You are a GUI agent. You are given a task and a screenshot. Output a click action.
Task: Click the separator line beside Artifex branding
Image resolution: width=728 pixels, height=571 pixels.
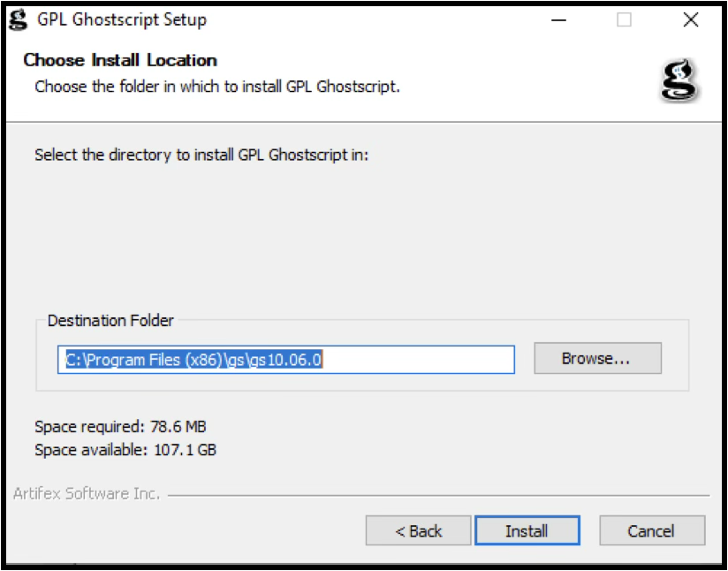point(442,495)
